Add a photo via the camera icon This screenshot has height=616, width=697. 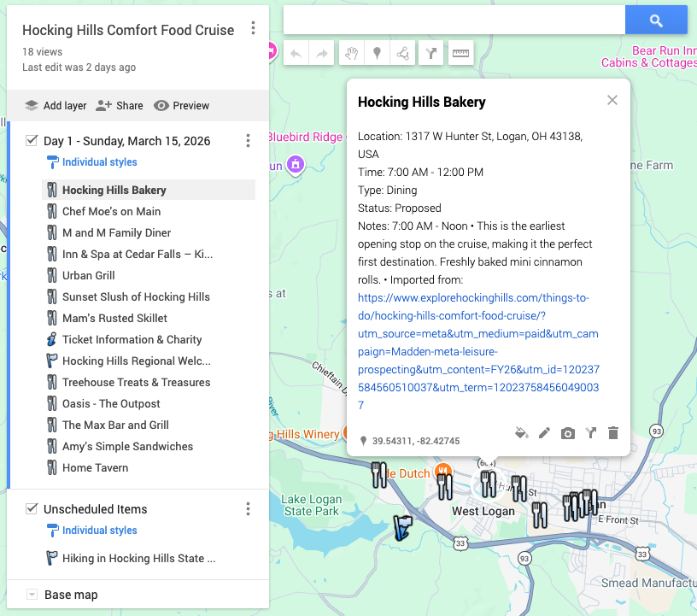pyautogui.click(x=567, y=433)
